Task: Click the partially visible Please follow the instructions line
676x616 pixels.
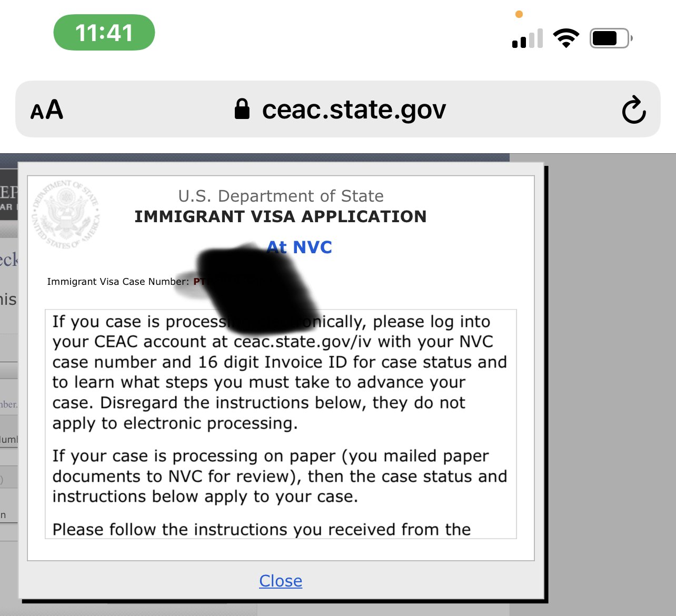Action: click(262, 529)
